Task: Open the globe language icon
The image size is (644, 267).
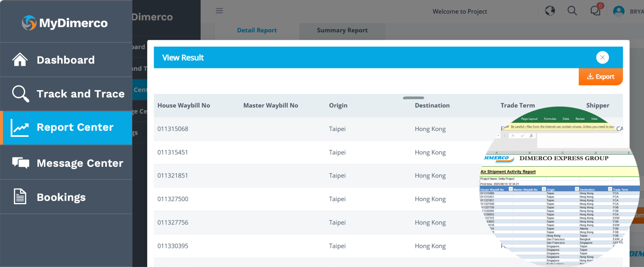Action: tap(550, 11)
